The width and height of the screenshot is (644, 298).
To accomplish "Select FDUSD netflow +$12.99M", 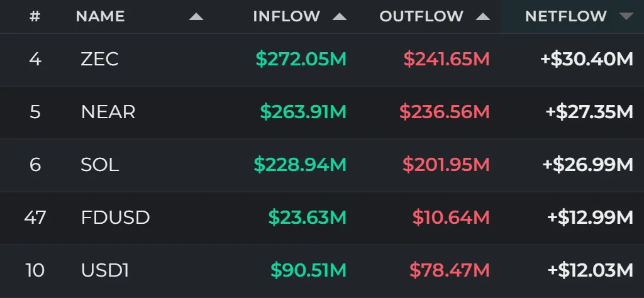I will 590,218.
